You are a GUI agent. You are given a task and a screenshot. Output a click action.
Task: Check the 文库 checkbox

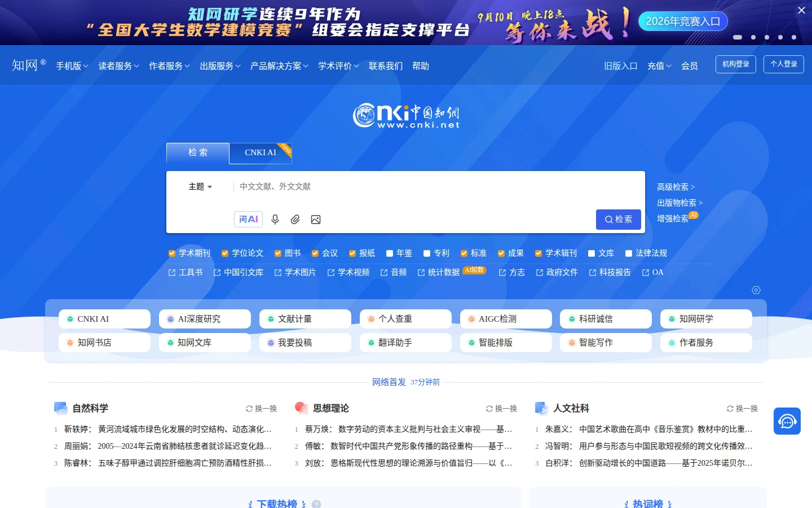(x=592, y=253)
